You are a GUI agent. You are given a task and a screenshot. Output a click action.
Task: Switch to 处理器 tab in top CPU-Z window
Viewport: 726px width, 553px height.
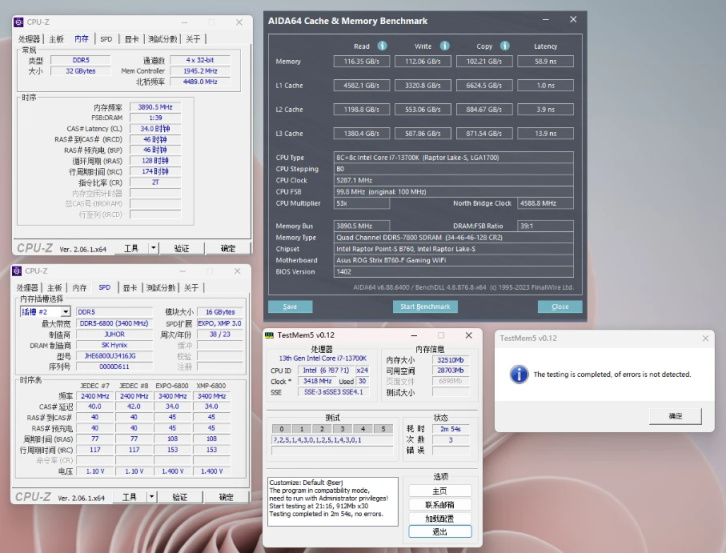click(29, 39)
